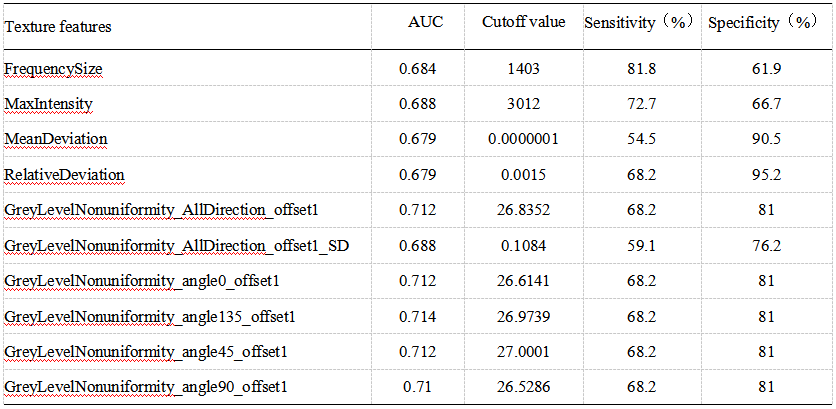Click the Texture features column header

(x=58, y=27)
